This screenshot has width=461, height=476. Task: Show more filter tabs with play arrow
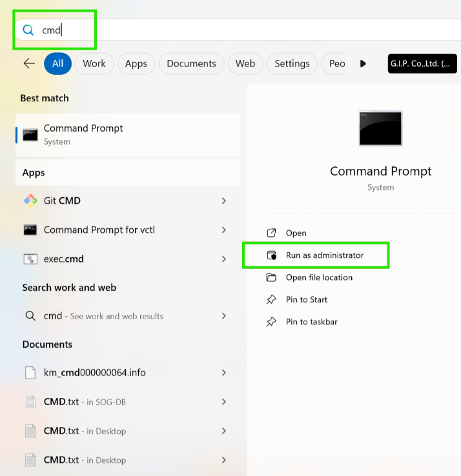tap(363, 64)
